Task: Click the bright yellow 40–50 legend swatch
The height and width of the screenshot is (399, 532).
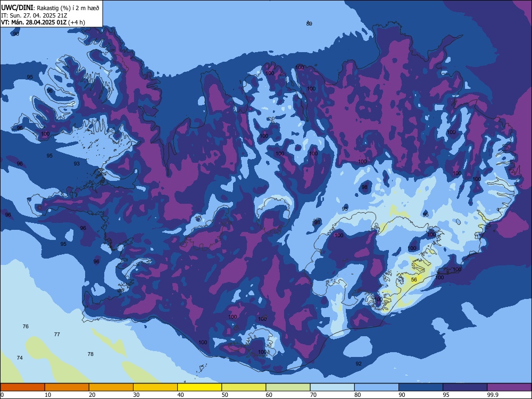Action: coord(199,387)
